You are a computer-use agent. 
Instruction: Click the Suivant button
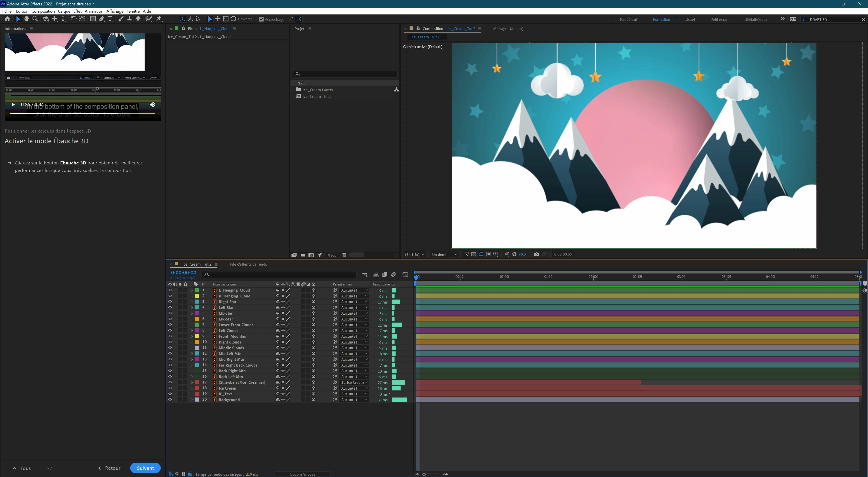pos(145,468)
